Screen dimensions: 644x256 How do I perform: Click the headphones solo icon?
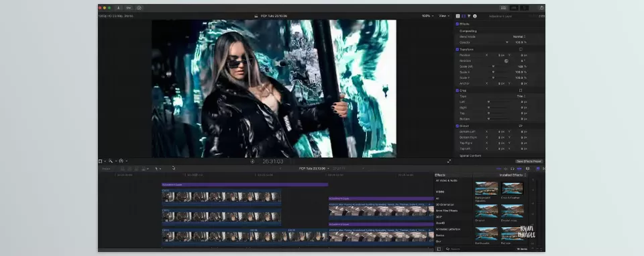tap(512, 169)
